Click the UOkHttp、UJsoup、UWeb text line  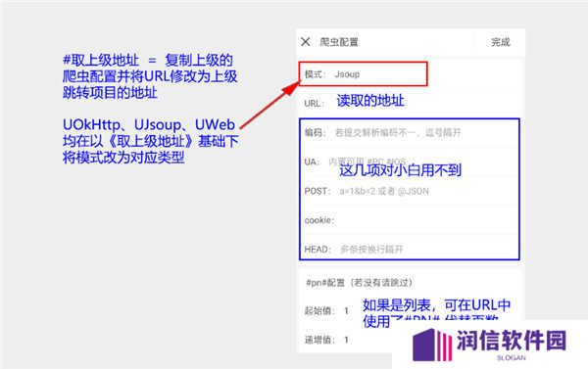[x=149, y=124]
